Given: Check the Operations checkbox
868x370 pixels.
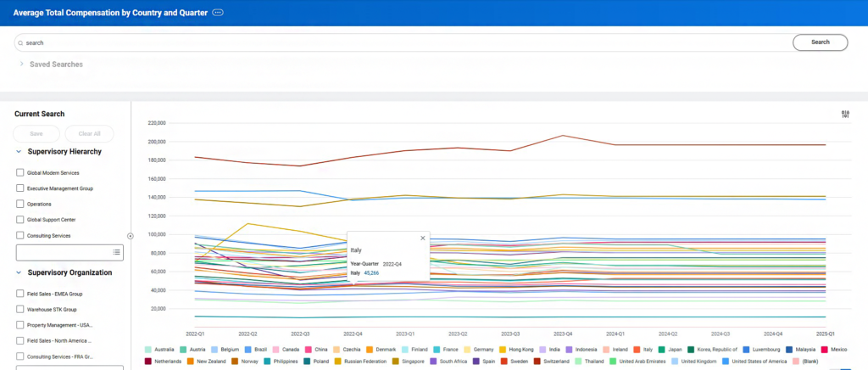Looking at the screenshot, I should coord(20,204).
